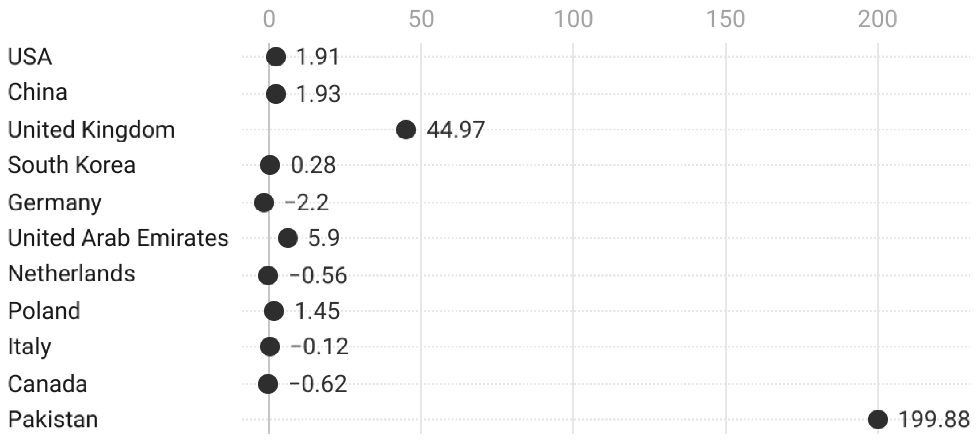Click the Italy country label
The image size is (980, 442).
[x=29, y=347]
